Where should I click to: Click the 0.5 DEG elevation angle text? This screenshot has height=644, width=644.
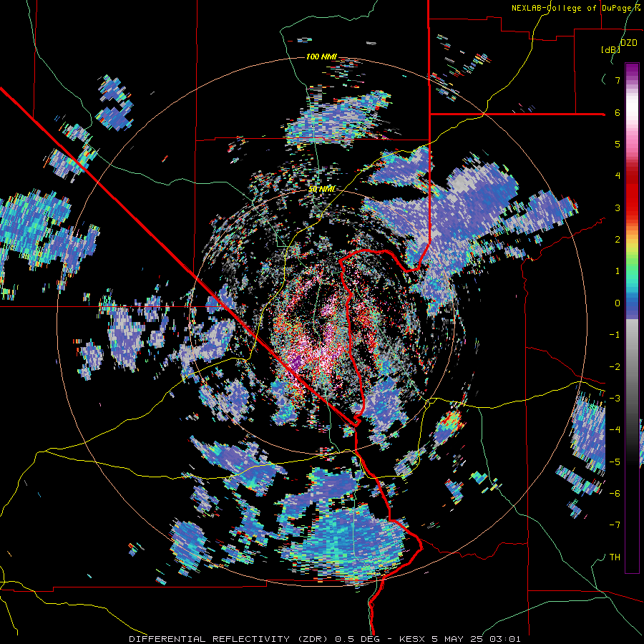coord(356,639)
